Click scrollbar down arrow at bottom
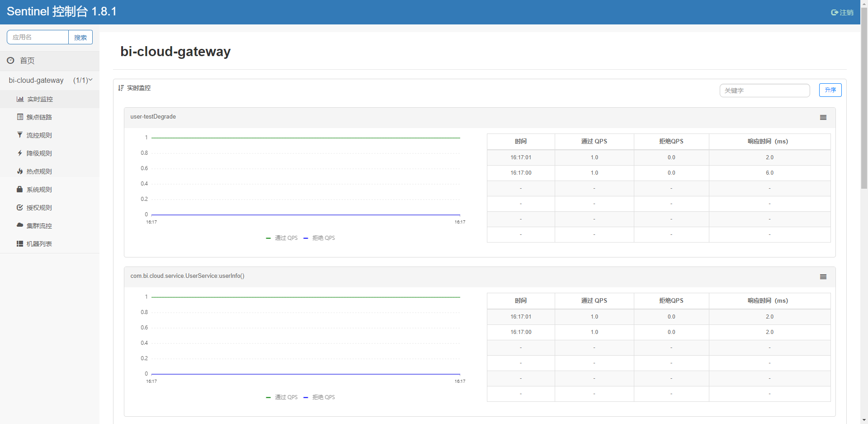This screenshot has width=868, height=424. [864, 420]
